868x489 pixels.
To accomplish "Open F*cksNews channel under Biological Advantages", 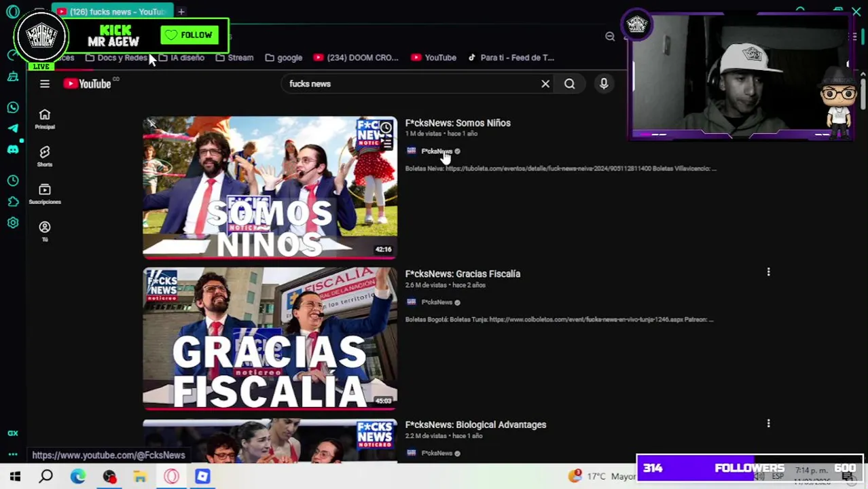I will (x=436, y=453).
